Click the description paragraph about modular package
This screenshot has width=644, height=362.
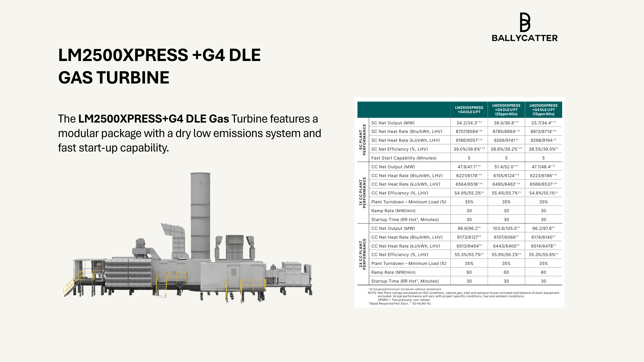(190, 133)
